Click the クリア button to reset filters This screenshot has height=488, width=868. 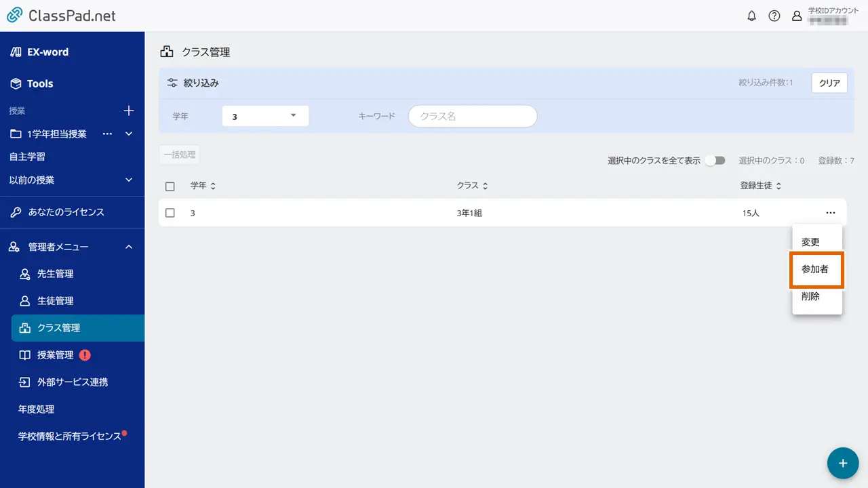(x=829, y=83)
